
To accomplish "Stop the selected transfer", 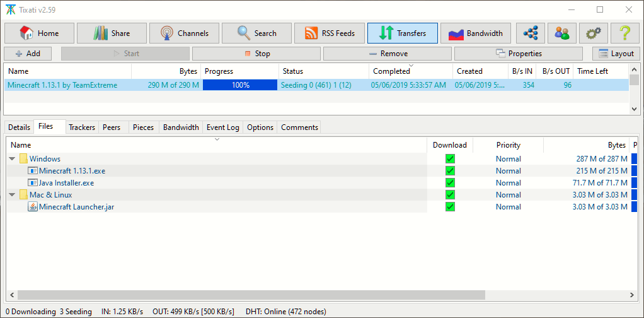I will [256, 54].
